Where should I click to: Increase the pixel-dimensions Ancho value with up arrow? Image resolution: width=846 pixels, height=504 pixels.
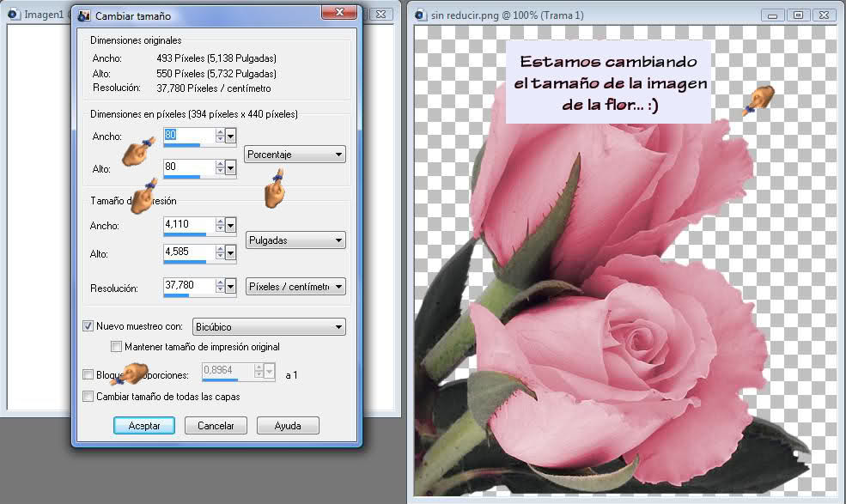tap(220, 132)
